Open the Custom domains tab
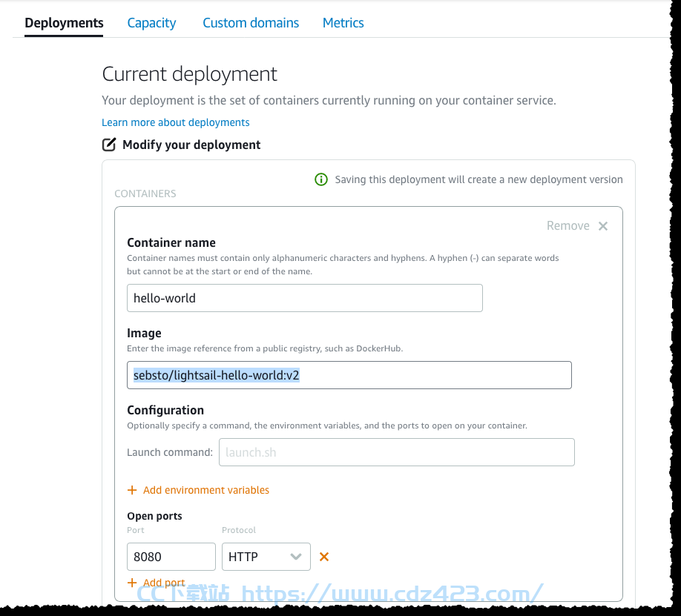Screen dimensions: 681x616 pyautogui.click(x=251, y=22)
